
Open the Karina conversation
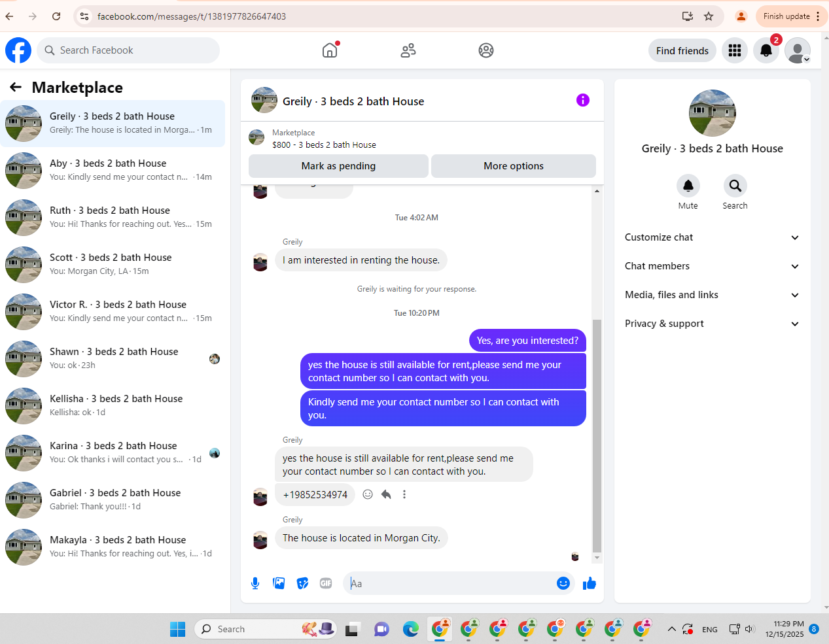tap(113, 453)
